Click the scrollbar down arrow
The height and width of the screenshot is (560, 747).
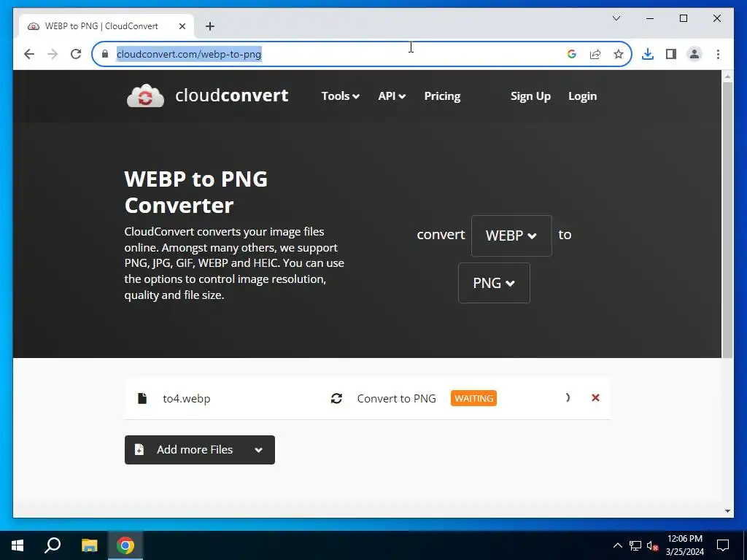[x=727, y=511]
